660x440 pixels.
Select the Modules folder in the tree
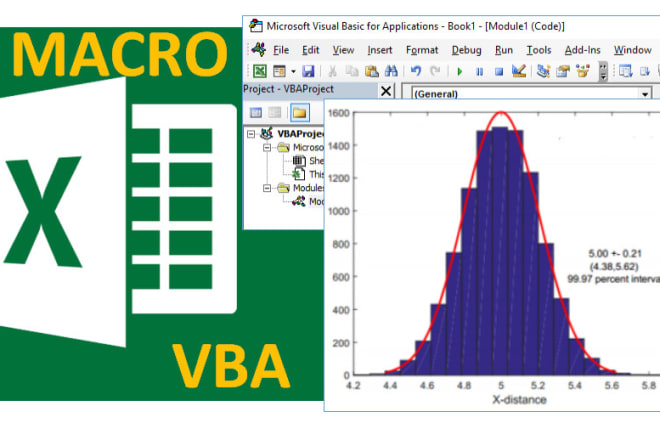click(x=308, y=188)
